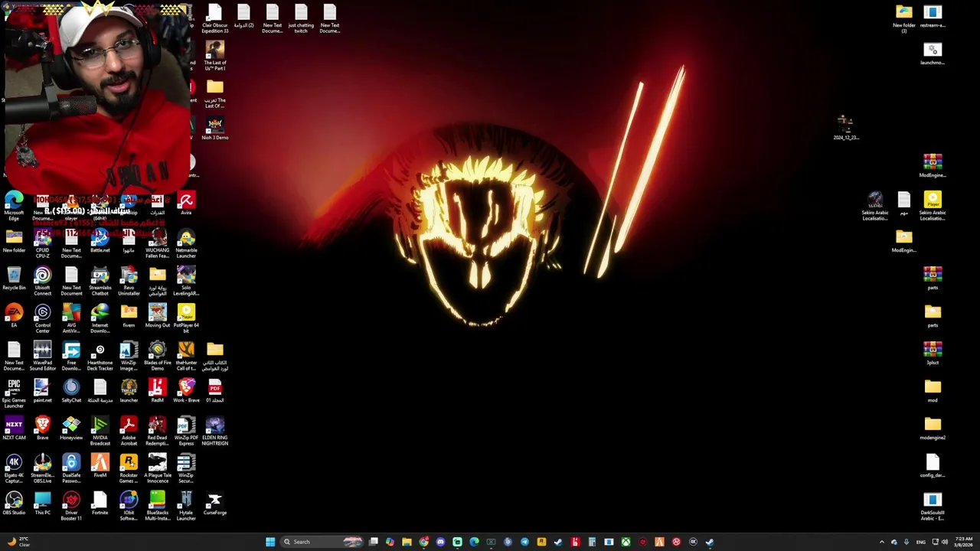Switch the ENG input language indicator
980x551 pixels.
click(x=921, y=542)
